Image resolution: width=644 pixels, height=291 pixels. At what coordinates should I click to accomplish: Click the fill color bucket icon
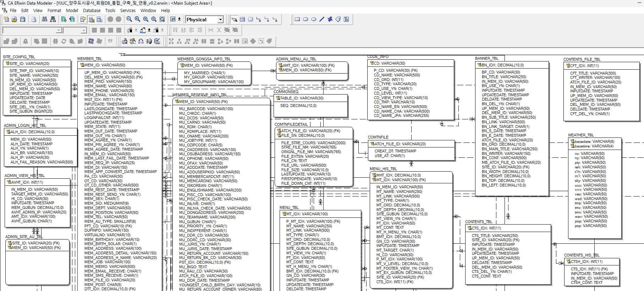[x=143, y=31]
